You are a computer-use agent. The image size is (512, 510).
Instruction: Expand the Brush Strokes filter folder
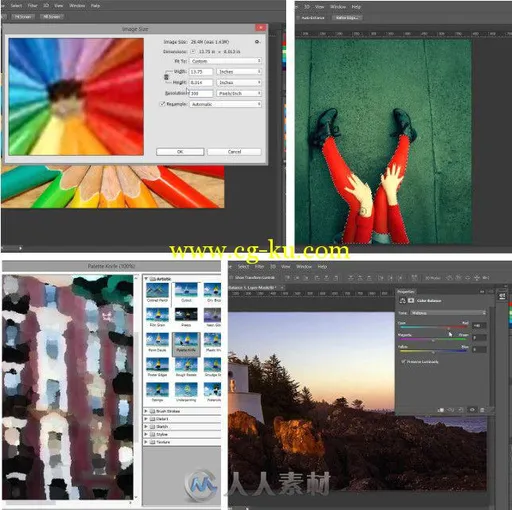click(146, 411)
